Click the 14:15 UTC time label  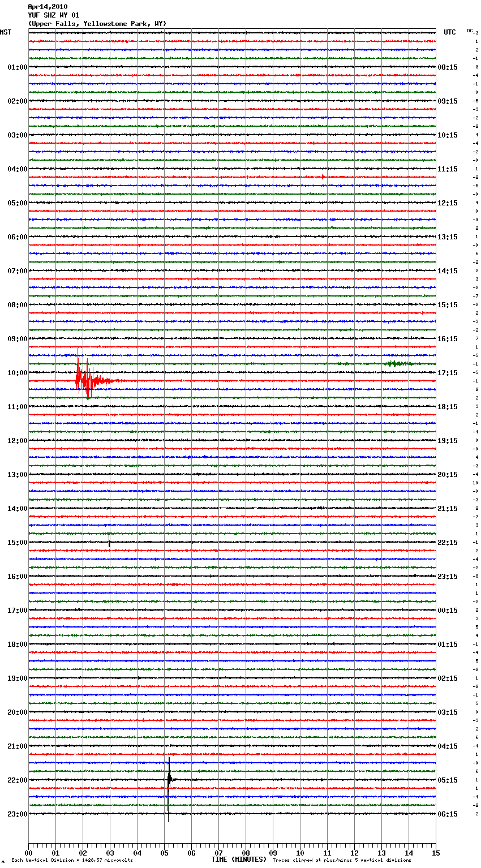(x=448, y=271)
